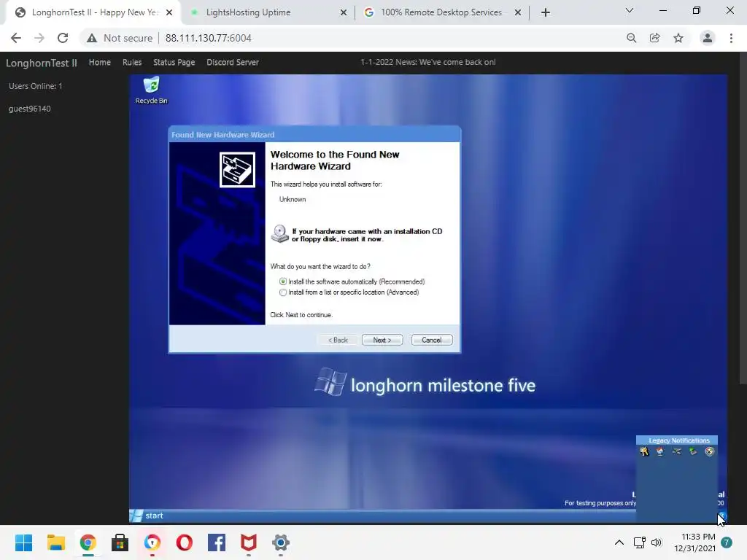The width and height of the screenshot is (747, 560).
Task: Select the LonghornTest II browser tab
Action: [94, 12]
